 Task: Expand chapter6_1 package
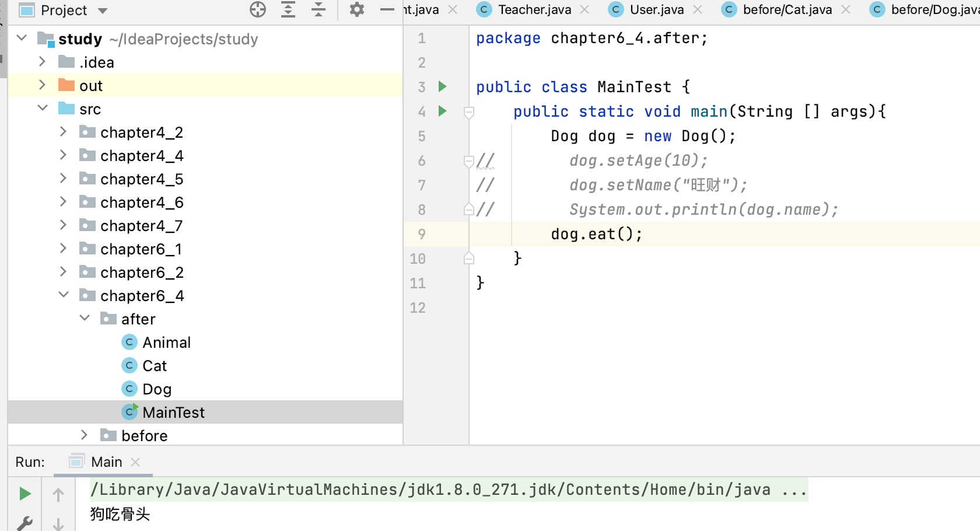point(63,249)
